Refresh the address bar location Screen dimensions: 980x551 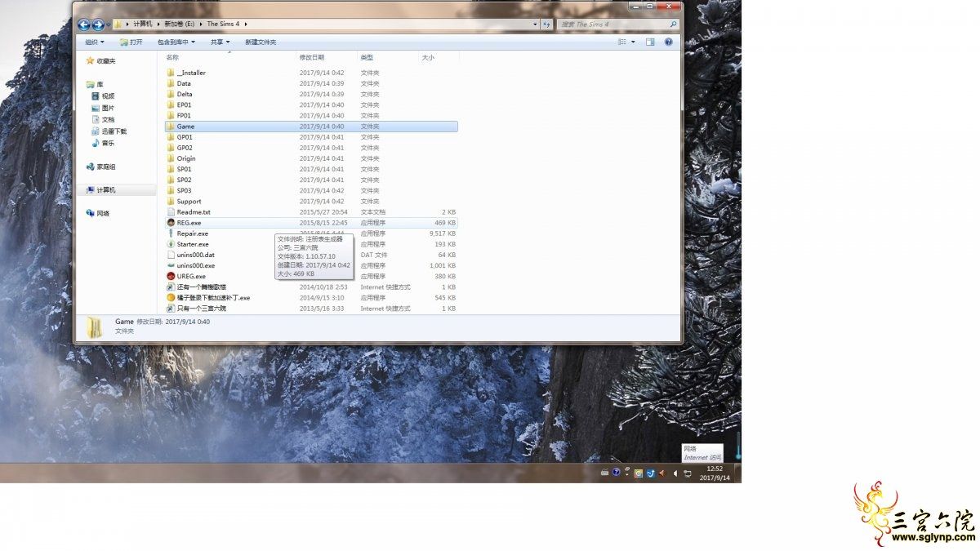click(x=546, y=24)
